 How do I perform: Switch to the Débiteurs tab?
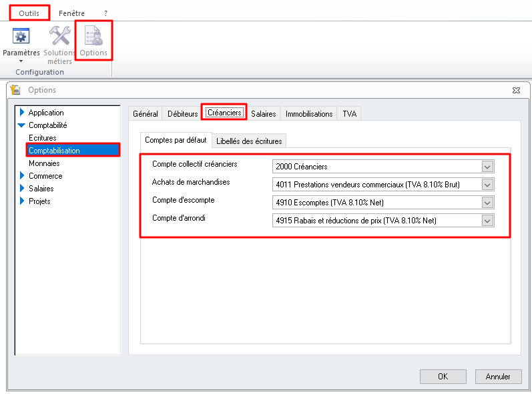[182, 114]
